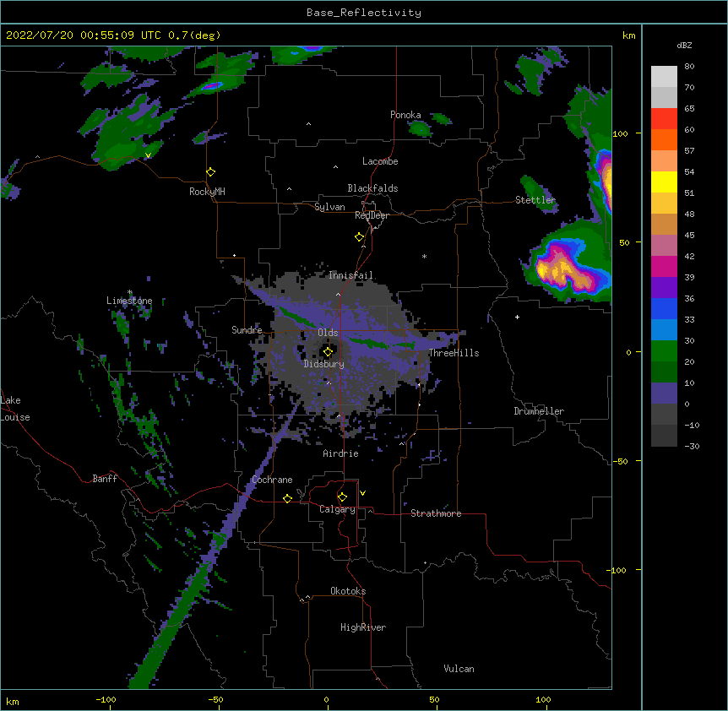The image size is (728, 711).
Task: Select the Limestone label
Action: [x=129, y=301]
